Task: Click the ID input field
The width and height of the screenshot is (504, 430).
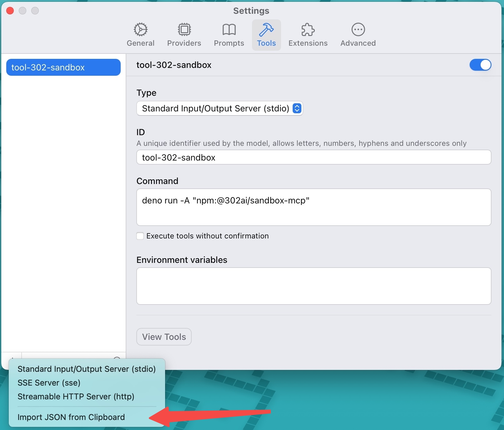Action: coord(314,157)
